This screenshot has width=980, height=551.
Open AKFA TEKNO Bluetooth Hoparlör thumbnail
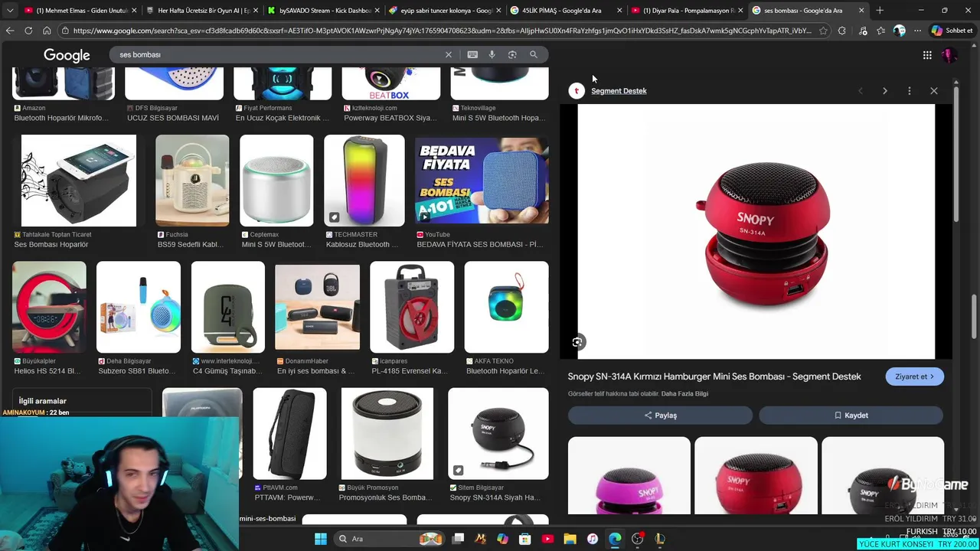click(x=506, y=307)
